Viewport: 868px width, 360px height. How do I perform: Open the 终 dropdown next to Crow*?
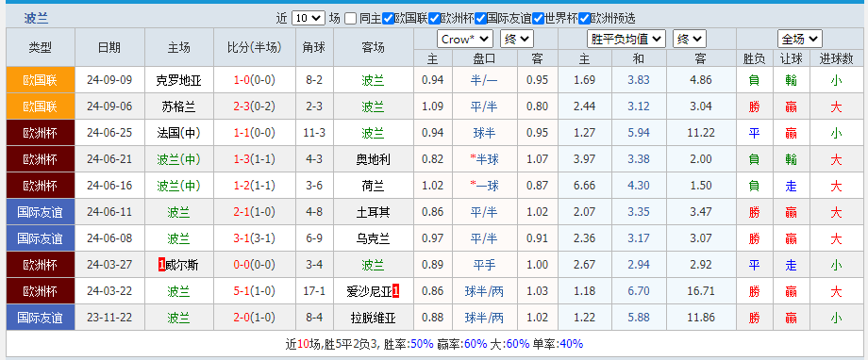[516, 40]
